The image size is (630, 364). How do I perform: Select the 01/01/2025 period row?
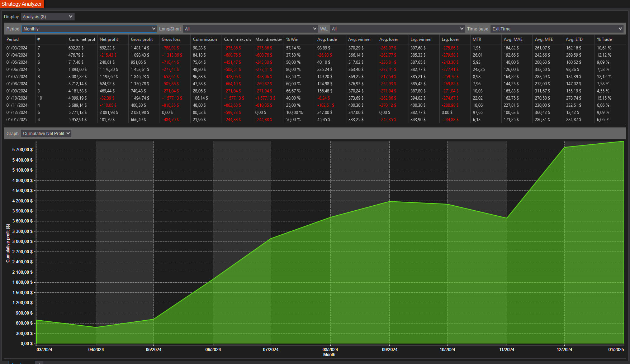pos(315,120)
